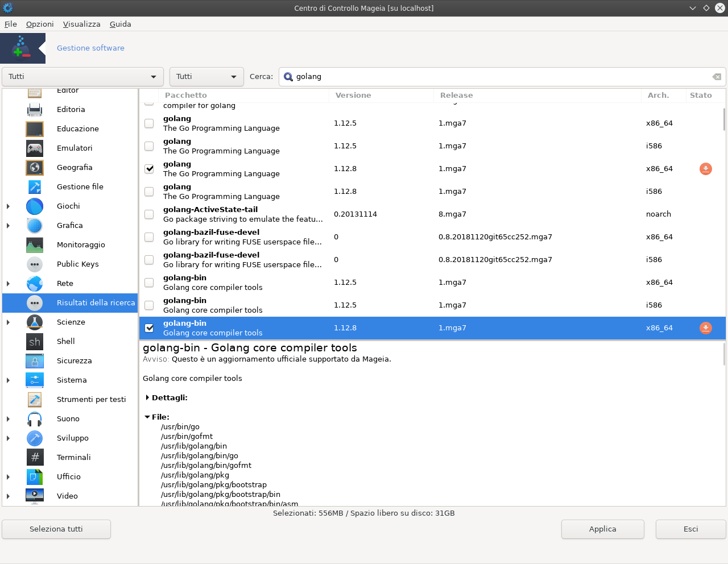Click the description pane scrollbar
The image size is (728, 564).
click(x=724, y=354)
